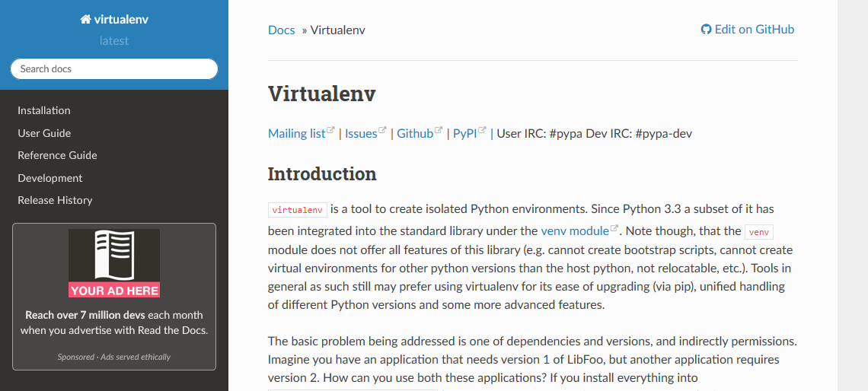Click the venv module link
The image size is (868, 391).
tap(575, 230)
